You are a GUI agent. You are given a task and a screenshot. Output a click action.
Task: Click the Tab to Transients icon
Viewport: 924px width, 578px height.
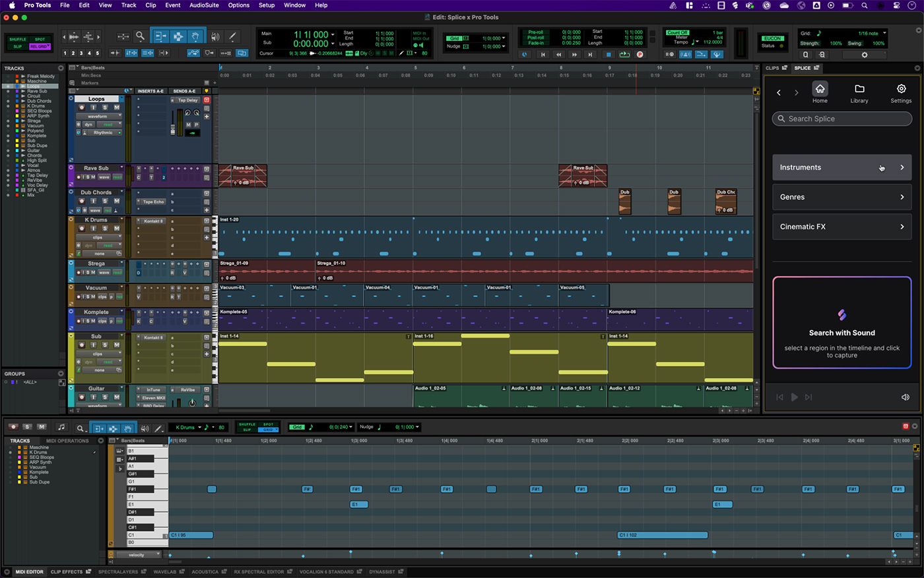tap(115, 53)
